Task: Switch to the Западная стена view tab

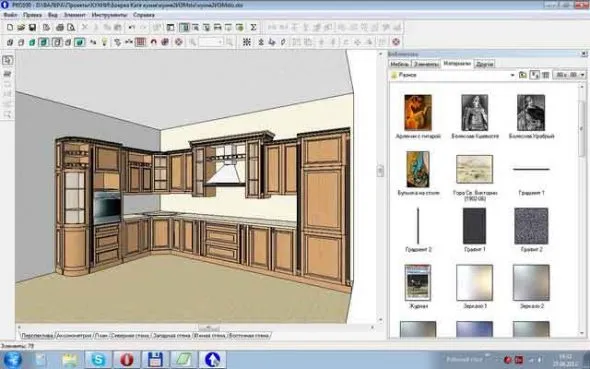Action: pos(171,336)
